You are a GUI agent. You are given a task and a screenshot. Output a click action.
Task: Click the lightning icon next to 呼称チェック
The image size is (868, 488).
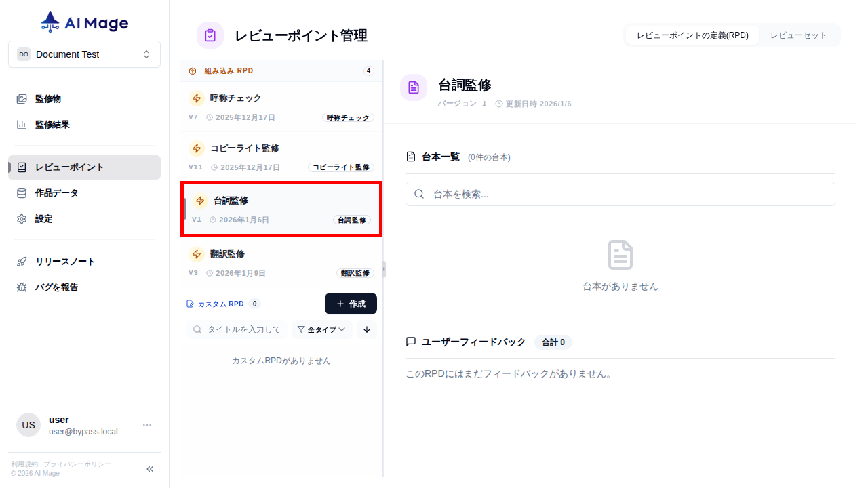coord(197,98)
